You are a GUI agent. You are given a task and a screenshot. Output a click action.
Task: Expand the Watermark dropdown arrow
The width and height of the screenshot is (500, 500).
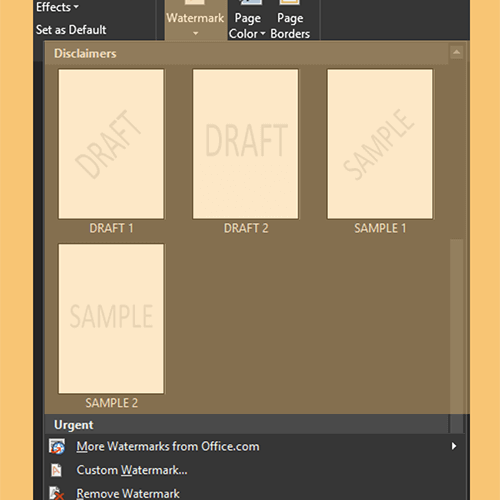[196, 33]
